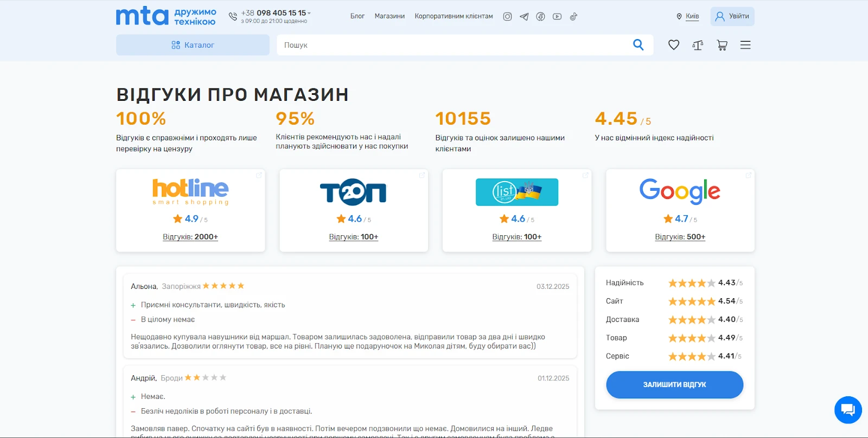Click the magnifier search icon

pos(638,45)
